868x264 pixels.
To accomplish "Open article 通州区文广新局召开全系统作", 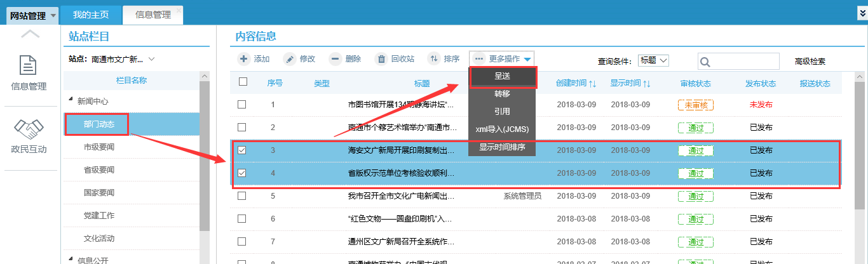I will point(402,242).
